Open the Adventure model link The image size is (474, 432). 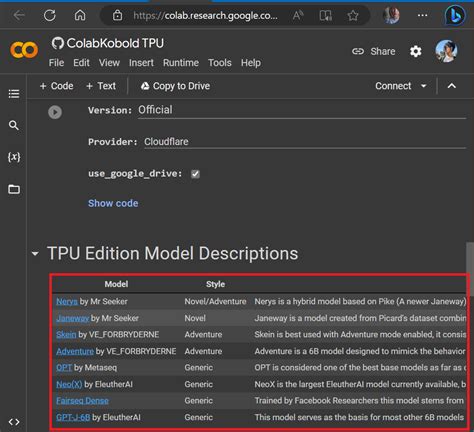75,351
